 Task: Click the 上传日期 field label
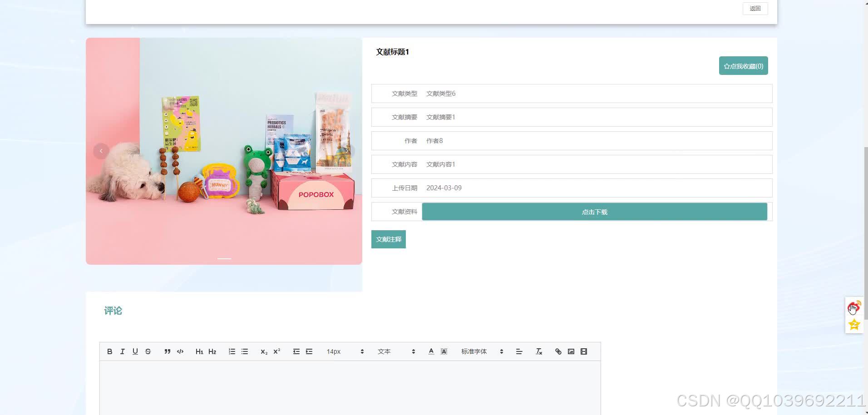click(404, 188)
